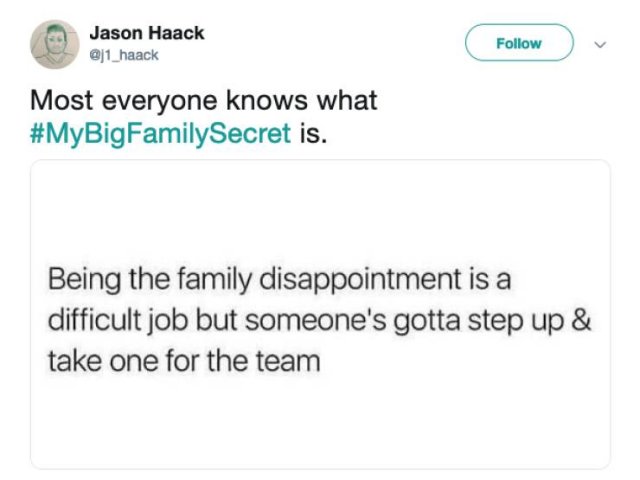Click the line starting 'difficult job but someone's'
The height and width of the screenshot is (480, 640).
[x=320, y=322]
